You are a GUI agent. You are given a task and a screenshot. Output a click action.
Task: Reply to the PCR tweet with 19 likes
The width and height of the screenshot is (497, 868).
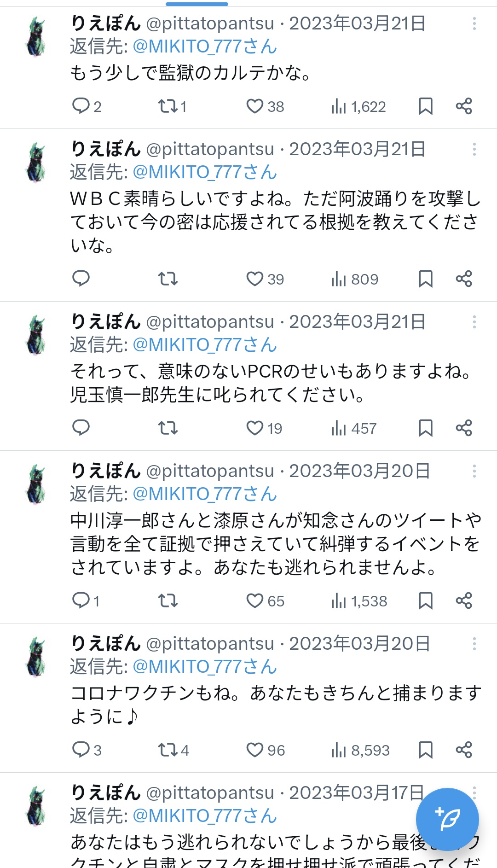81,428
